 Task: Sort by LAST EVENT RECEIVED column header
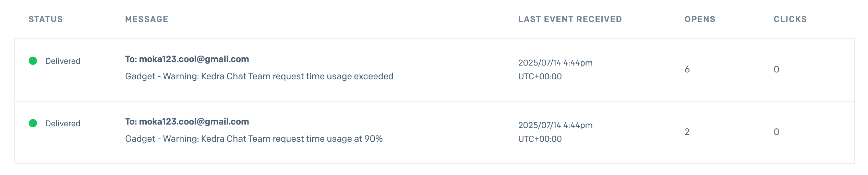tap(570, 19)
